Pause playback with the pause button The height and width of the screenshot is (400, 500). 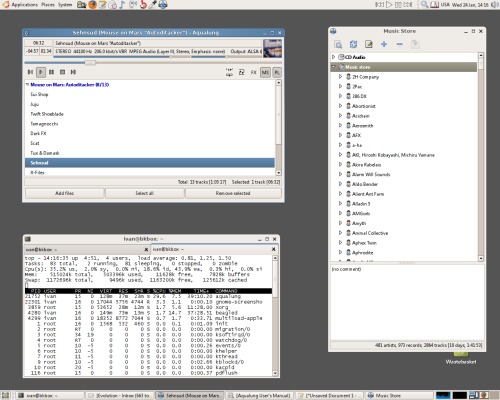point(51,72)
